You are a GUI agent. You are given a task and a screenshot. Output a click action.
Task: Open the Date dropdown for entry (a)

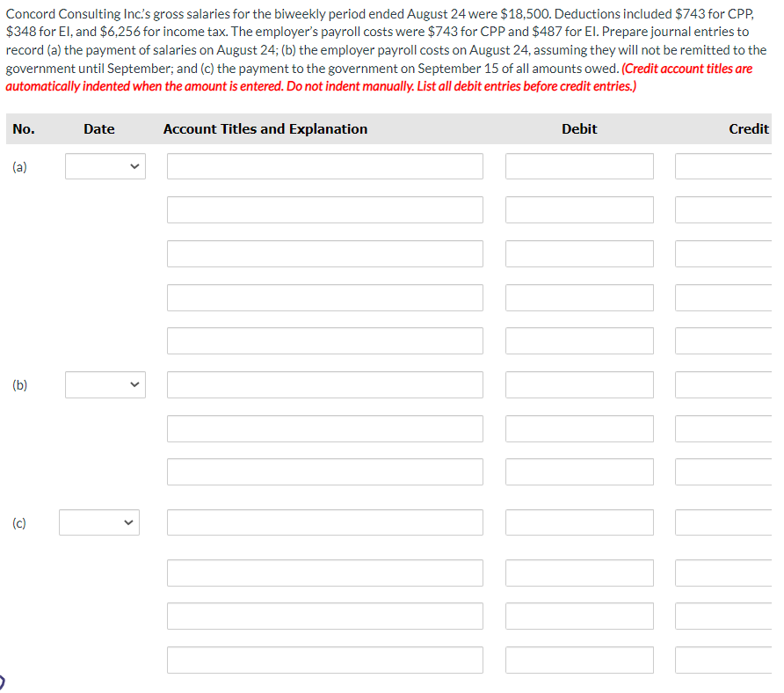105,166
